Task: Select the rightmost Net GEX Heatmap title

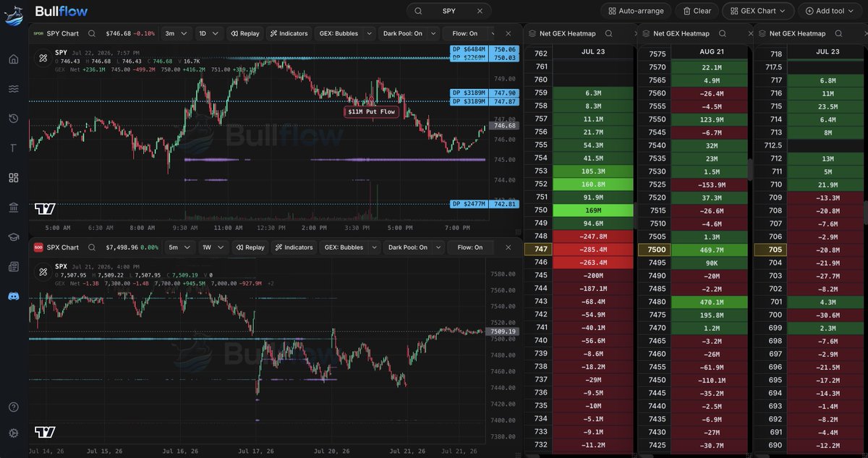Action: (x=797, y=33)
